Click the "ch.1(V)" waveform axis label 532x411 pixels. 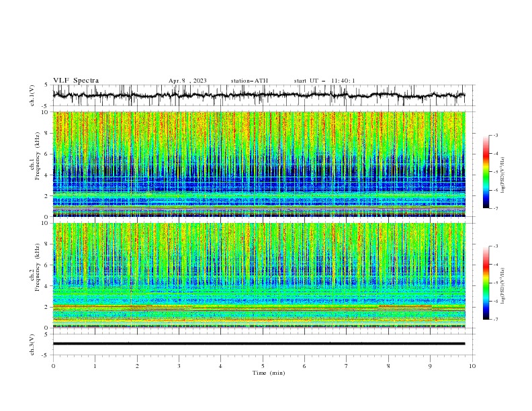pos(32,95)
